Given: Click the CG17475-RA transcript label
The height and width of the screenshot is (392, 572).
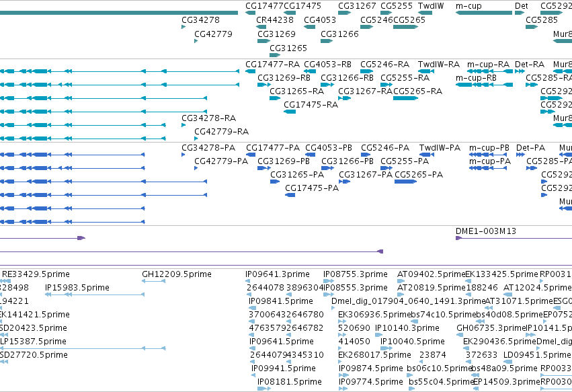Looking at the screenshot, I should click(x=311, y=105).
